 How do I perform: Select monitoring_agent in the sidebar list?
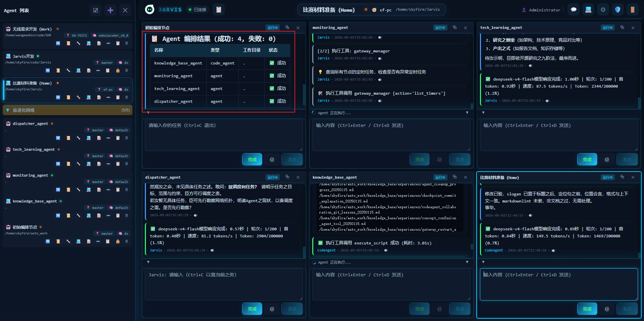click(67, 182)
